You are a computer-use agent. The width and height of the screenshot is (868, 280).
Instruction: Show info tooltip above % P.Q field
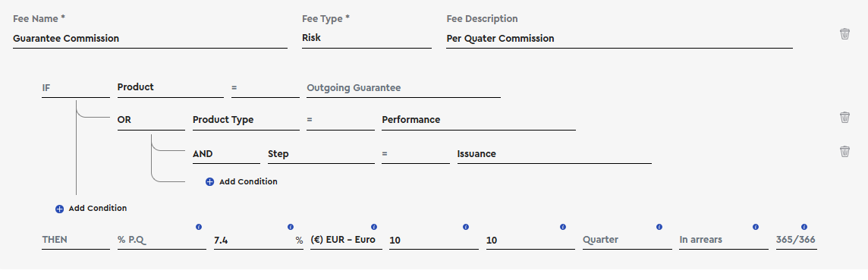(199, 227)
